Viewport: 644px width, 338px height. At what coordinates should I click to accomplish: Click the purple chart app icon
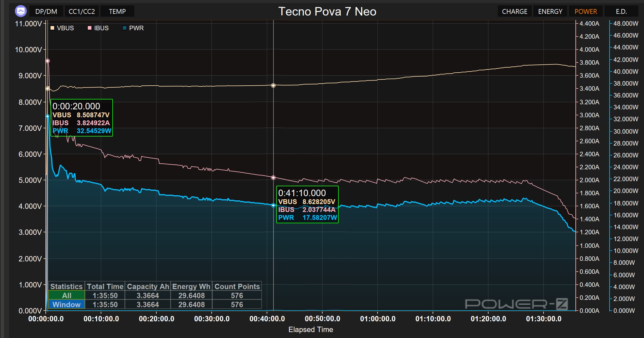[x=21, y=11]
